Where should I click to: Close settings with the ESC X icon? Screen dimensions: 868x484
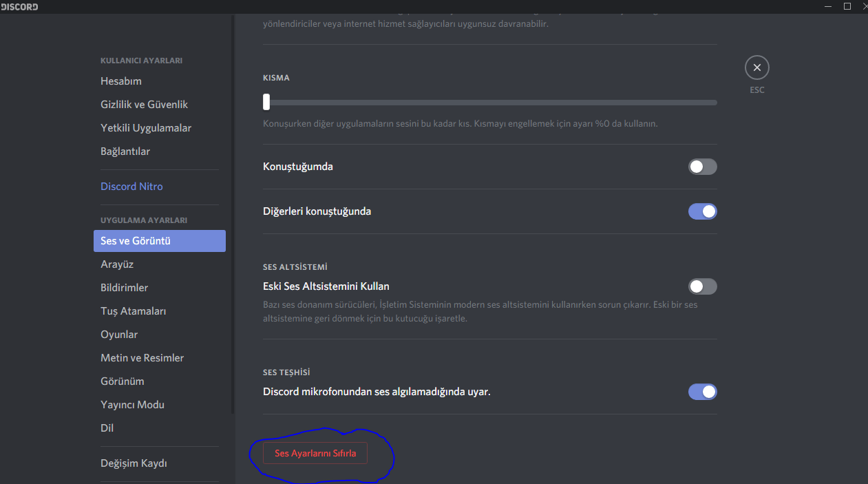point(756,67)
